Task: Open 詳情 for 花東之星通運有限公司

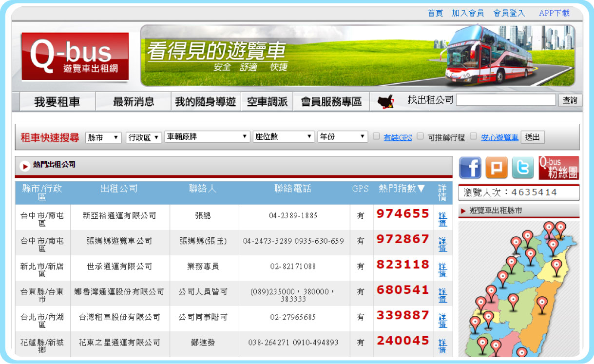Action: point(442,345)
